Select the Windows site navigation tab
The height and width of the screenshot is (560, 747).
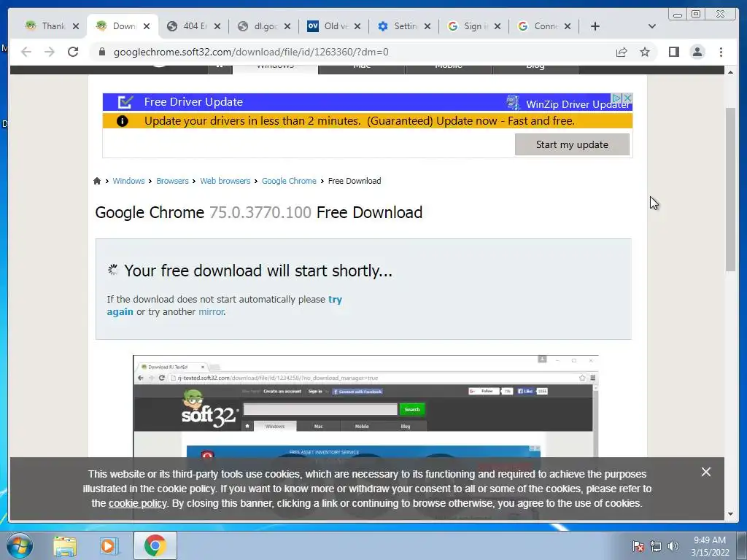275,68
